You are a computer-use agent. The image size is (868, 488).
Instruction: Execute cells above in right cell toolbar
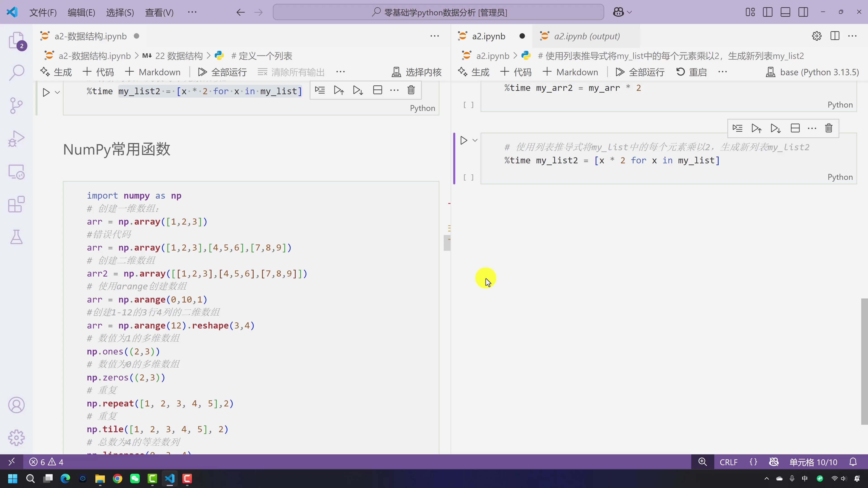click(x=757, y=128)
